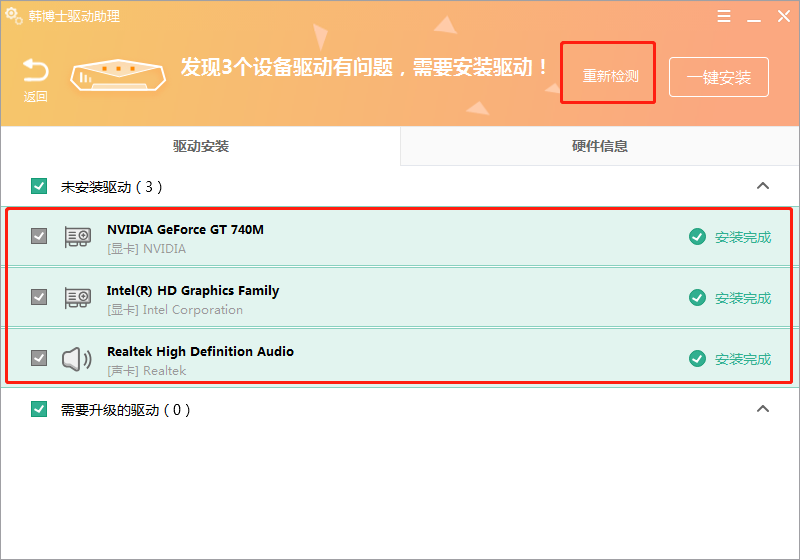Select the 驱动安装 tab
Viewport: 800px width, 560px height.
pyautogui.click(x=201, y=146)
